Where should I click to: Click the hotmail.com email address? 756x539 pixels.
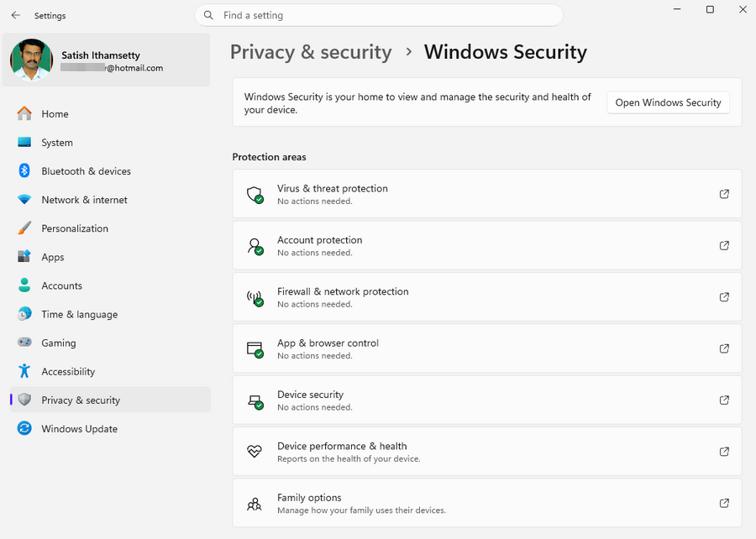pos(112,68)
